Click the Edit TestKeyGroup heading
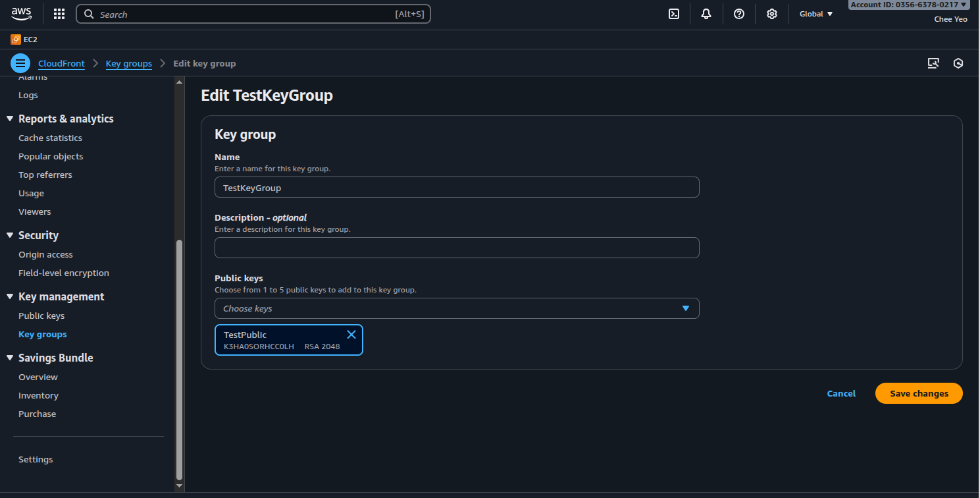980x498 pixels. point(267,96)
